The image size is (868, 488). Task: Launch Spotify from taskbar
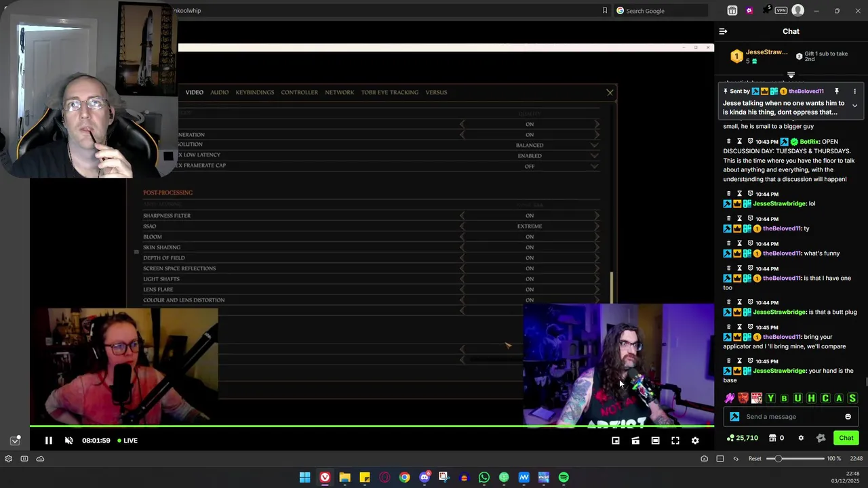[564, 477]
